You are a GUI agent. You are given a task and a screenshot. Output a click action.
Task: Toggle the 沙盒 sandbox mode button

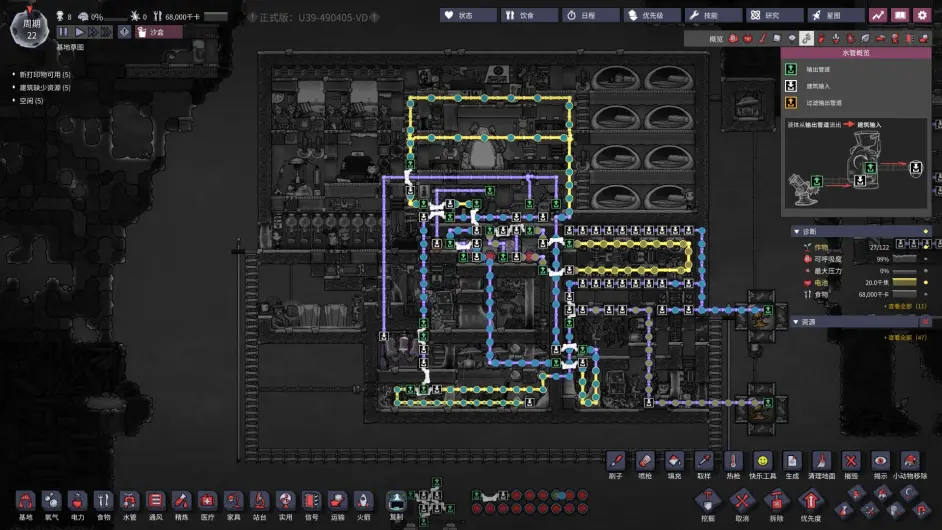point(159,32)
